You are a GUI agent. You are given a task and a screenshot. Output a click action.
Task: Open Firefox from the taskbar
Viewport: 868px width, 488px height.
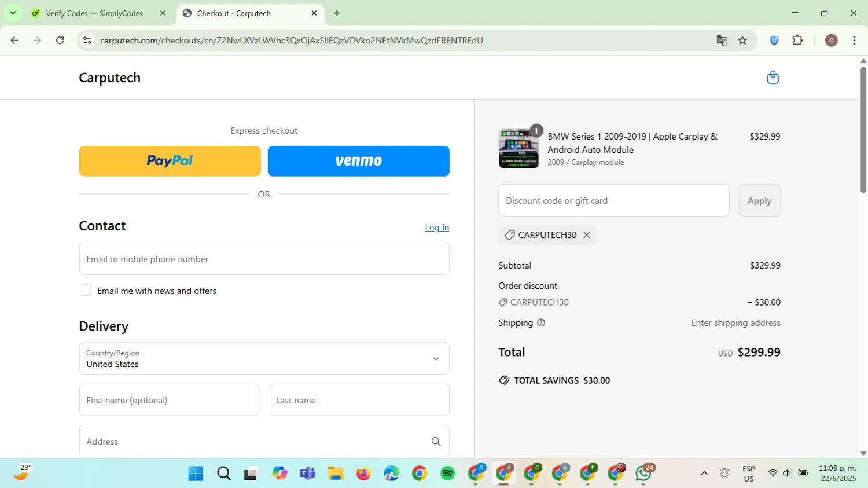(x=363, y=474)
